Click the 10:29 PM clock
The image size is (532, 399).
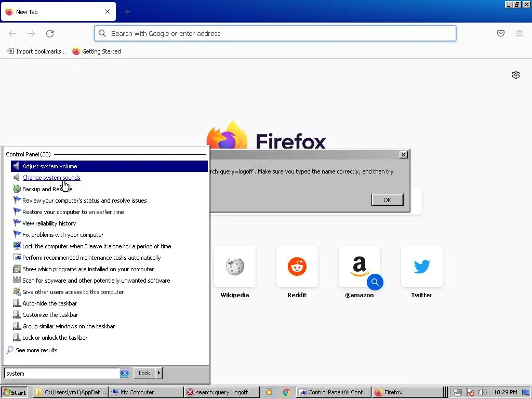(x=505, y=393)
